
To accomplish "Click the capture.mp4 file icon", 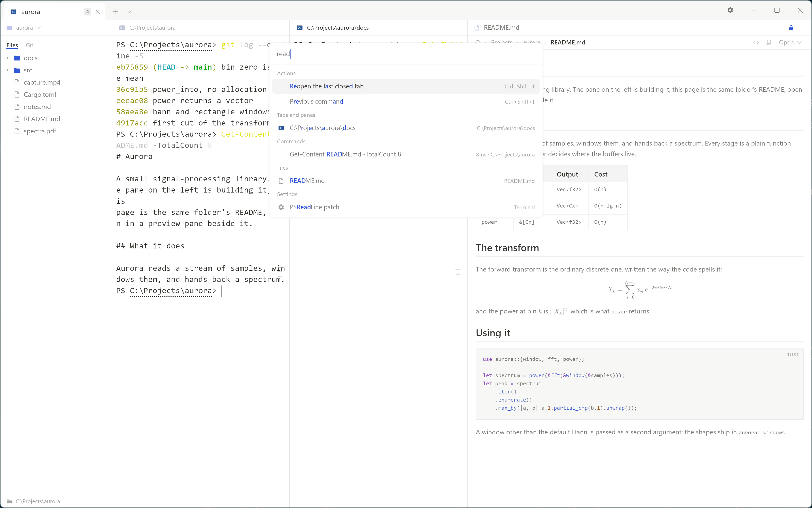I will click(x=17, y=82).
